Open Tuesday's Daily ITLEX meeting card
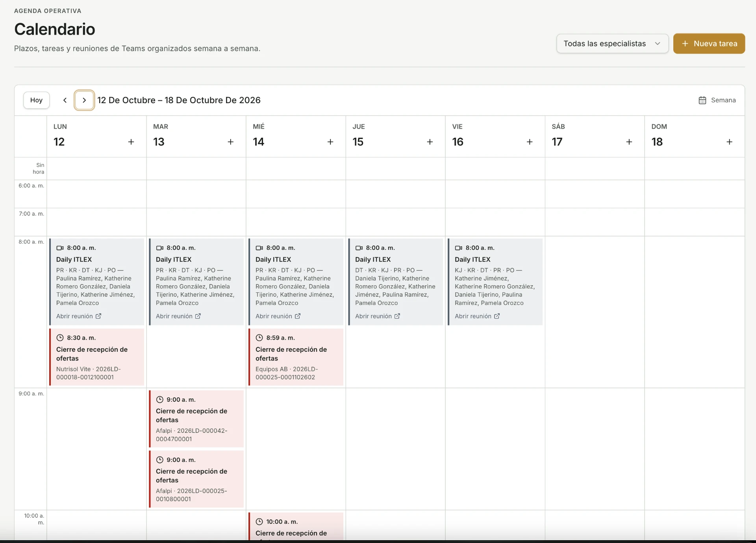Screen dimensions: 756x543 coord(196,282)
